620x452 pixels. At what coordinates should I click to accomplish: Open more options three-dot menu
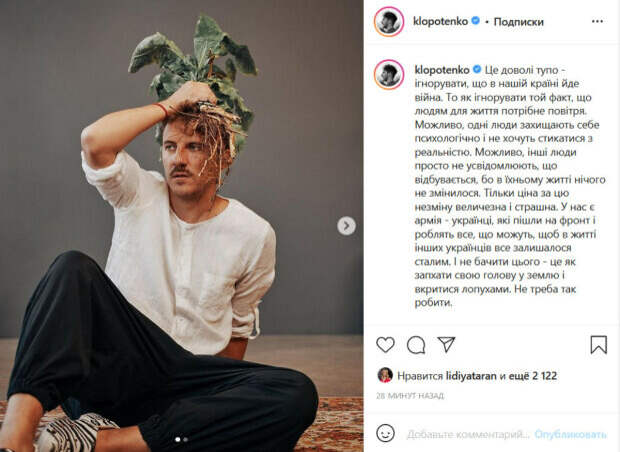click(597, 21)
